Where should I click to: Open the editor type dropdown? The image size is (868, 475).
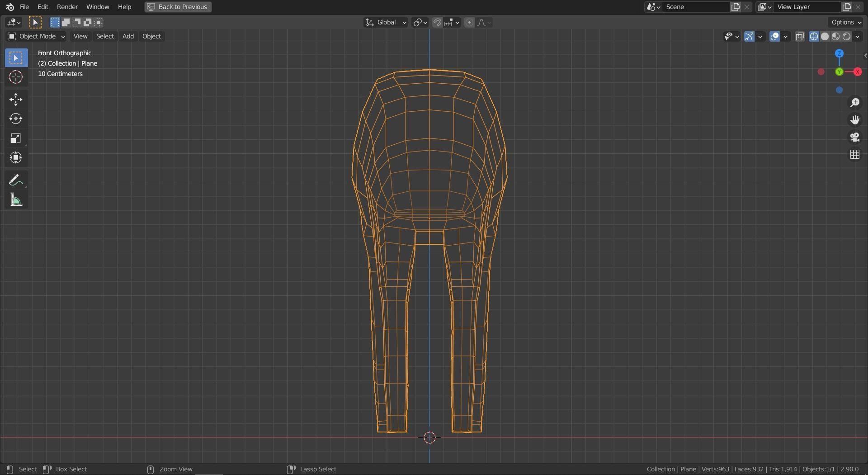(14, 22)
